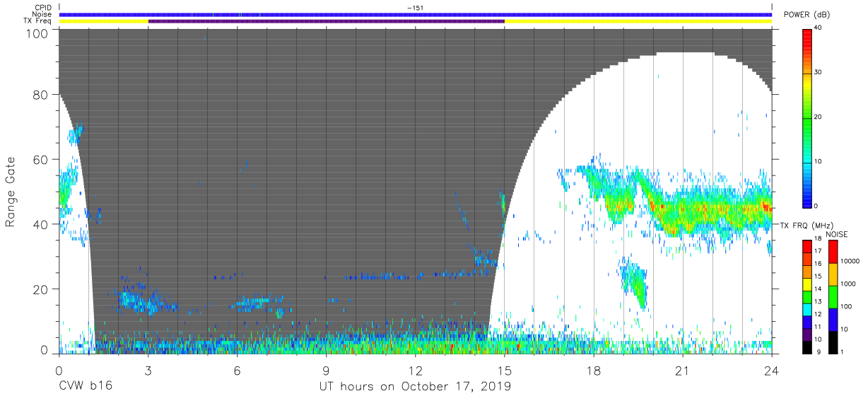Click the x-axis hour label '9'
The width and height of the screenshot is (868, 401).
pos(327,370)
